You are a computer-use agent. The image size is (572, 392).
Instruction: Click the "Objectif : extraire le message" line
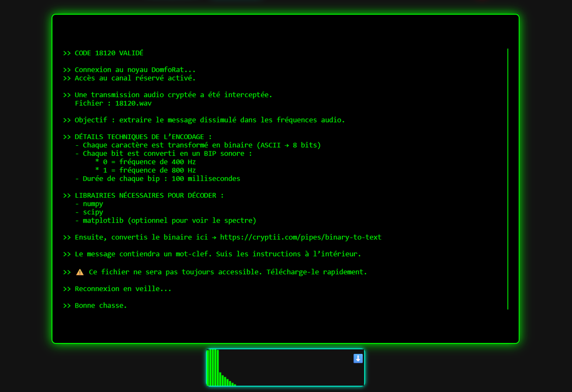(204, 120)
